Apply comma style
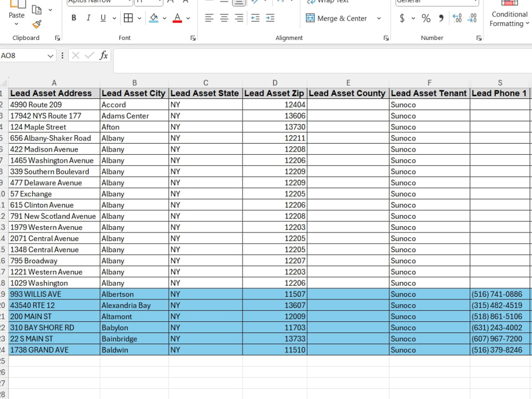 point(441,18)
